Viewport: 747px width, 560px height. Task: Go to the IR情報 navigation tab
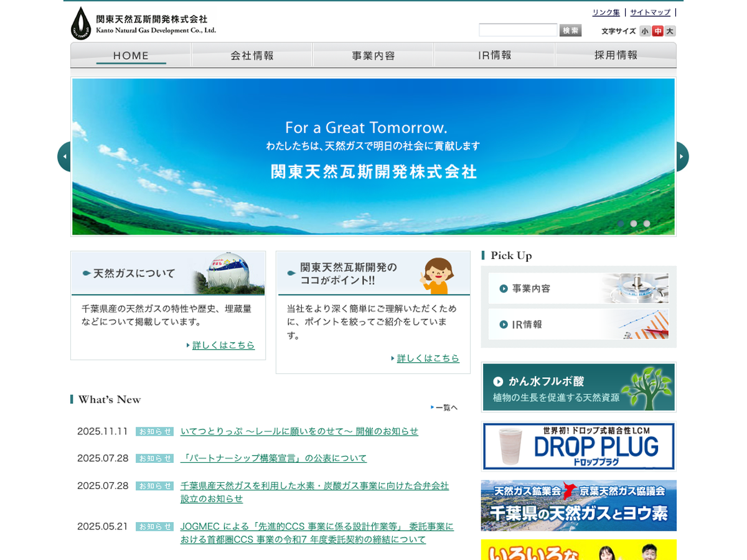[x=494, y=55]
